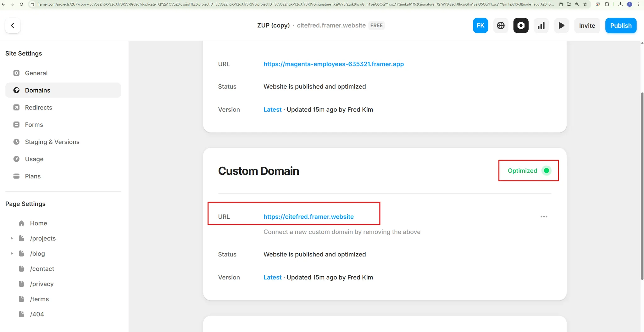Viewport: 644px width, 332px height.
Task: Reload the page in the browser
Action: [x=21, y=4]
